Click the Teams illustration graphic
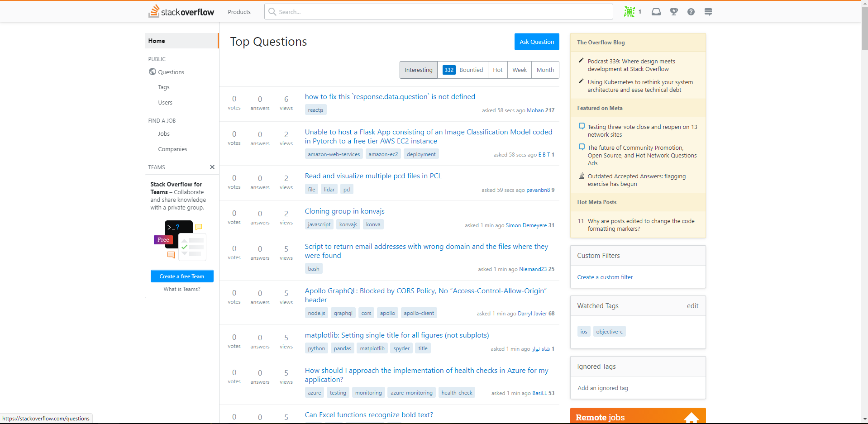 (180, 241)
